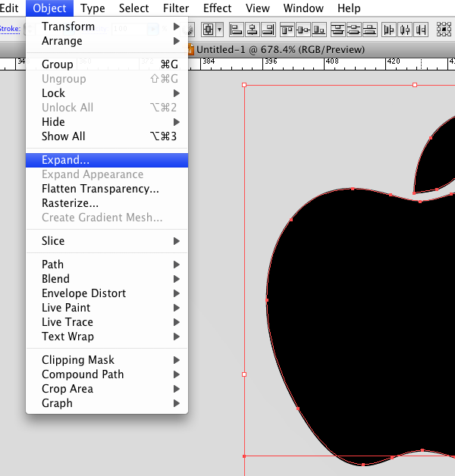455x476 pixels.
Task: Click Horizontal Align Right icon
Action: coord(268,30)
